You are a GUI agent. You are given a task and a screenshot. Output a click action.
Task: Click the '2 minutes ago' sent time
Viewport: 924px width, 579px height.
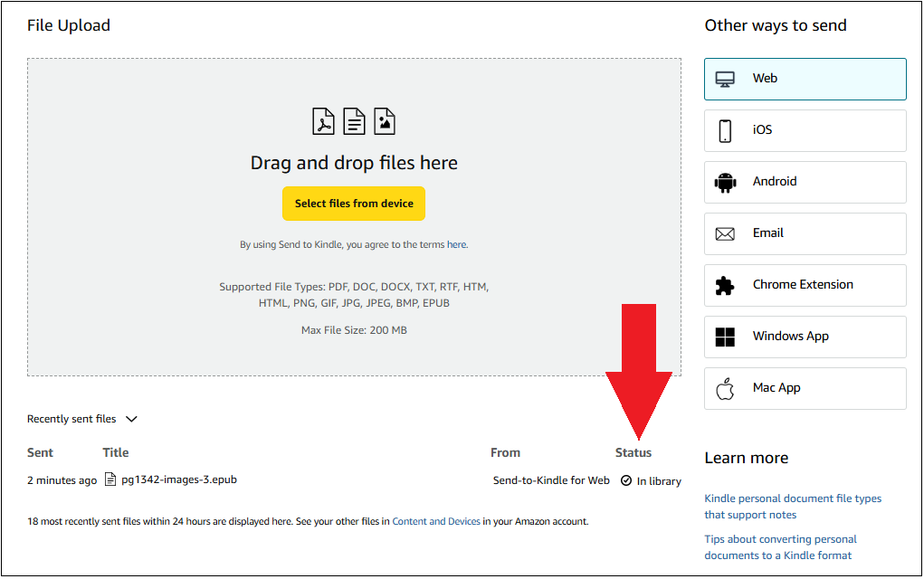pos(62,480)
